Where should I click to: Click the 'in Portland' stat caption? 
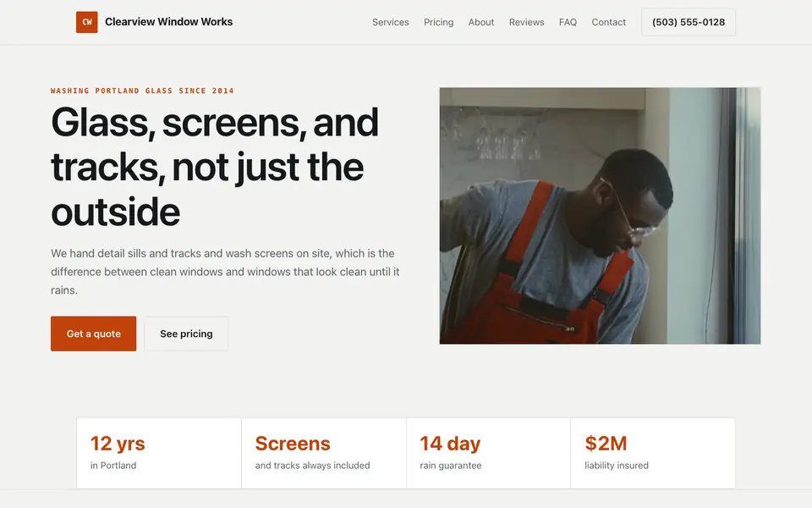point(113,466)
